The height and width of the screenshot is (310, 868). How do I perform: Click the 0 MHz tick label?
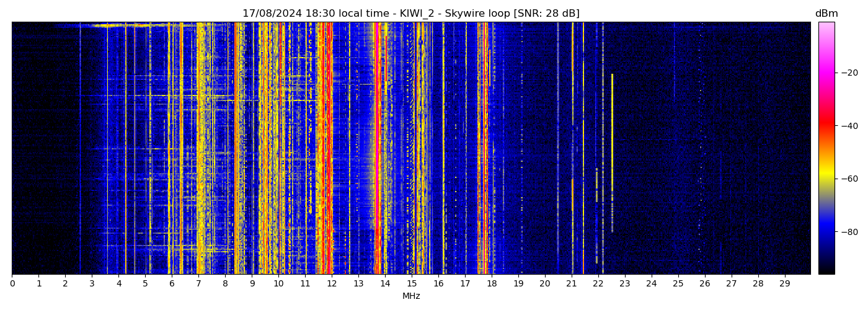(12, 284)
